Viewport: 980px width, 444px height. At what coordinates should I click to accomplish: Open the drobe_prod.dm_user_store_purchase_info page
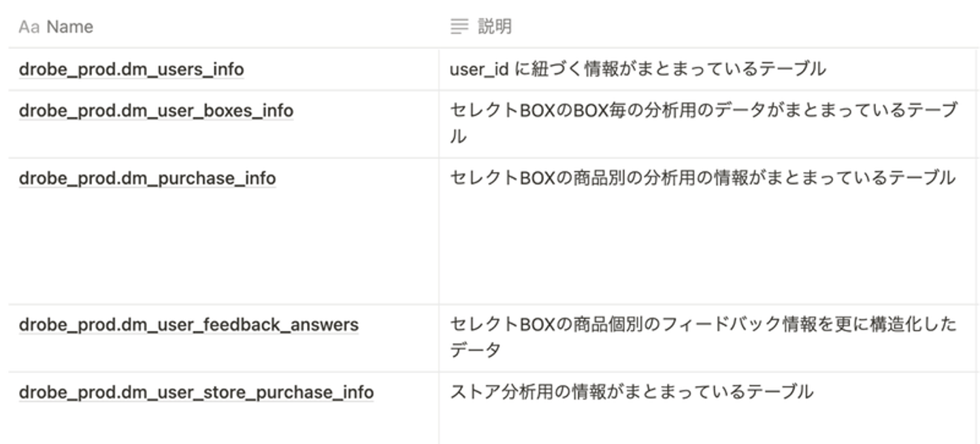196,393
